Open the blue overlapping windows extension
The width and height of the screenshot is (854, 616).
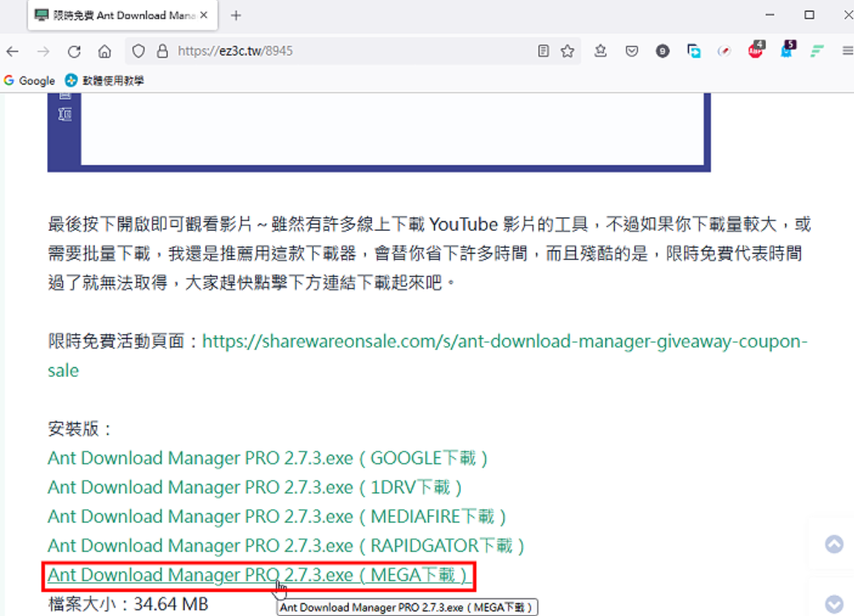point(694,51)
